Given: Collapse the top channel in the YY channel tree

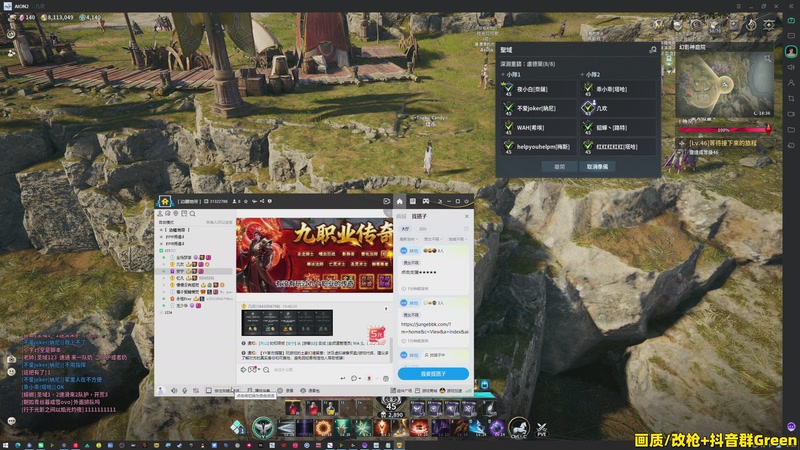Looking at the screenshot, I should pyautogui.click(x=161, y=230).
